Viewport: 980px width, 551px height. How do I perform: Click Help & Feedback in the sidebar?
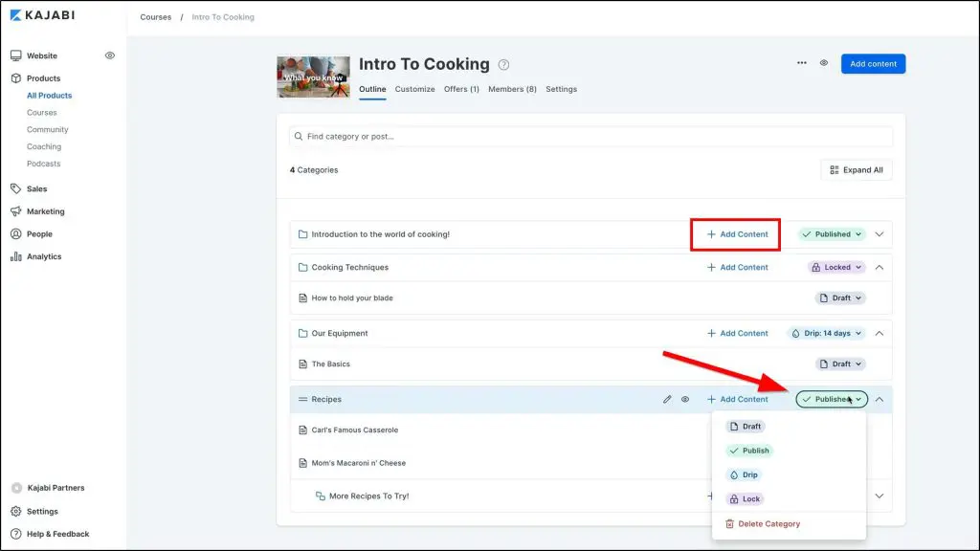pyautogui.click(x=57, y=534)
